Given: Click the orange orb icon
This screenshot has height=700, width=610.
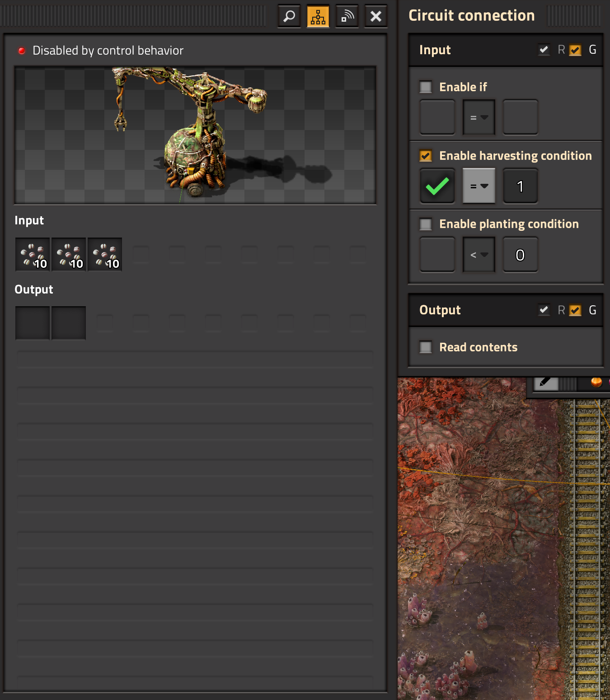Looking at the screenshot, I should [x=596, y=383].
